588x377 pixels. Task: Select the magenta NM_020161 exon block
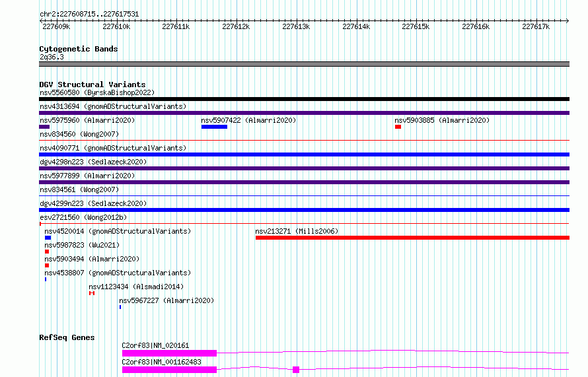click(170, 353)
